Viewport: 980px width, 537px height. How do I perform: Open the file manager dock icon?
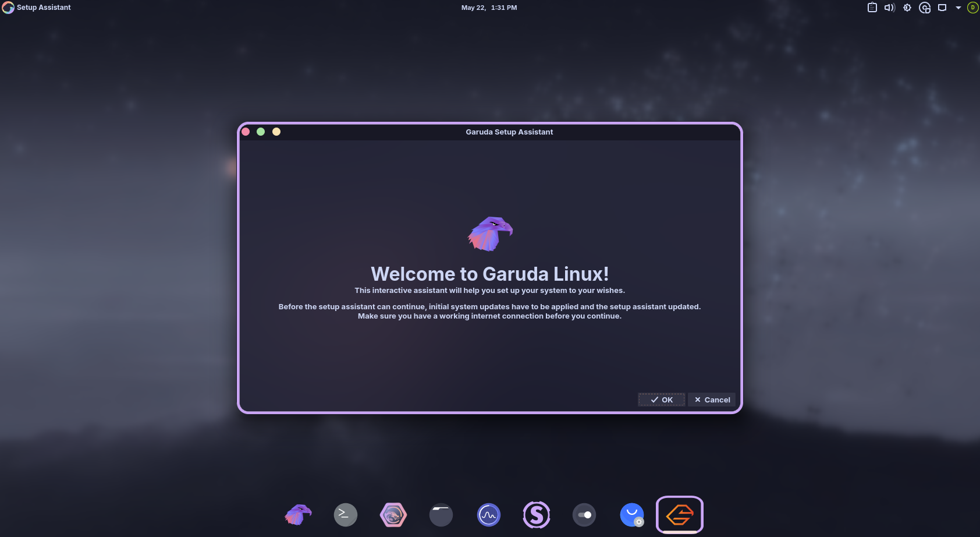(441, 515)
